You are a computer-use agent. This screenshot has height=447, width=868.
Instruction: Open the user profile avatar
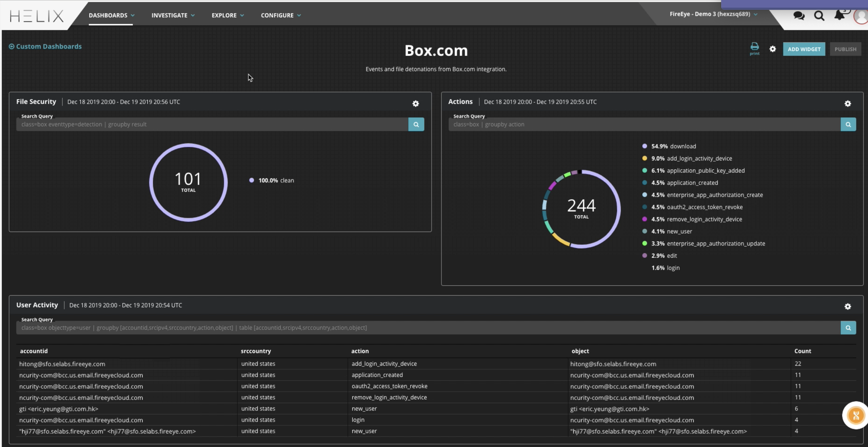coord(861,16)
